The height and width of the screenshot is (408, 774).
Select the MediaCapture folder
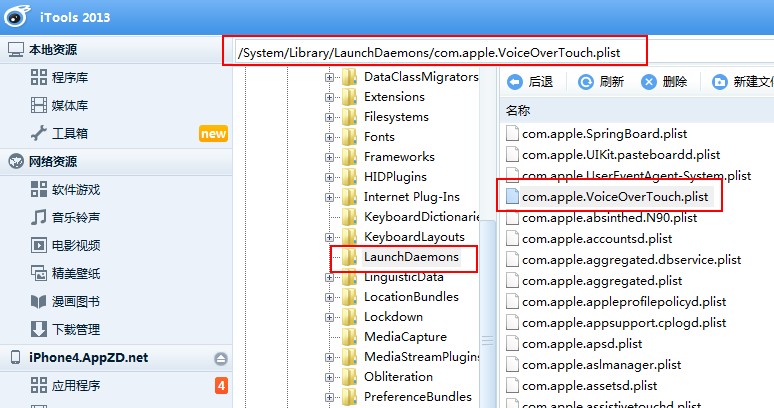[405, 337]
